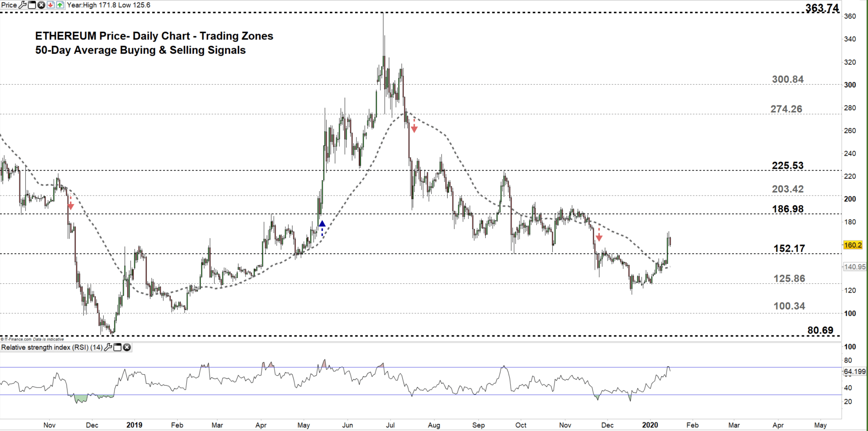Image resolution: width=868 pixels, height=431 pixels.
Task: Select the current price tag 160.2
Action: [x=853, y=245]
